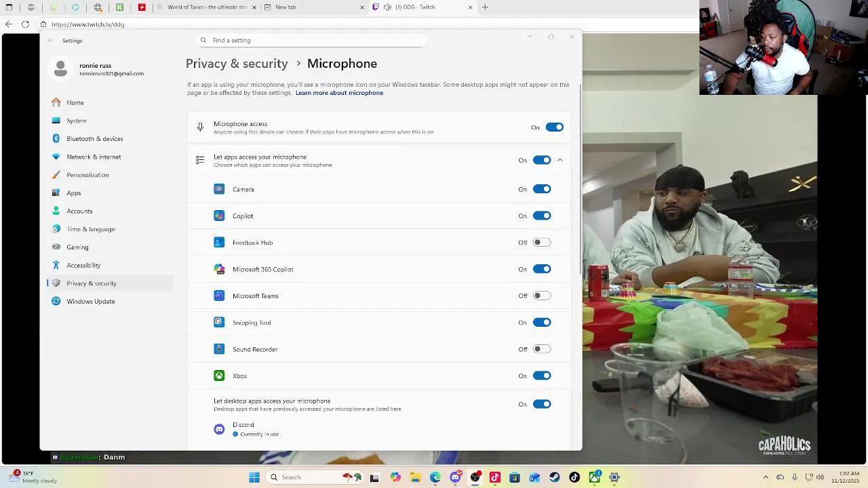Disable microphone access for Copilot
The image size is (868, 488).
point(542,216)
